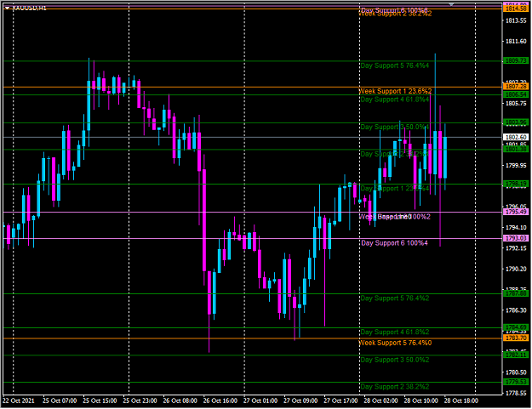
Task: Click the 1813.55 price scale value
Action: (516, 21)
